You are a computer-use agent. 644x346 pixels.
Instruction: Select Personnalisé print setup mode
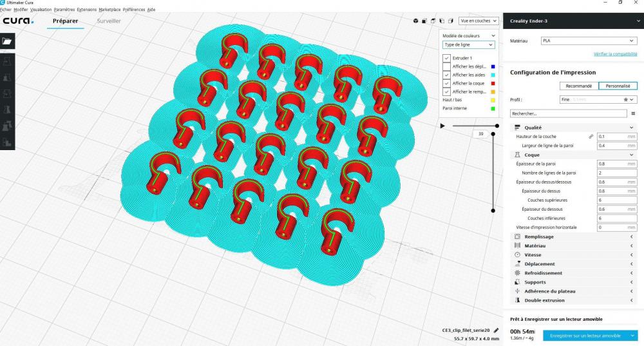pos(618,86)
